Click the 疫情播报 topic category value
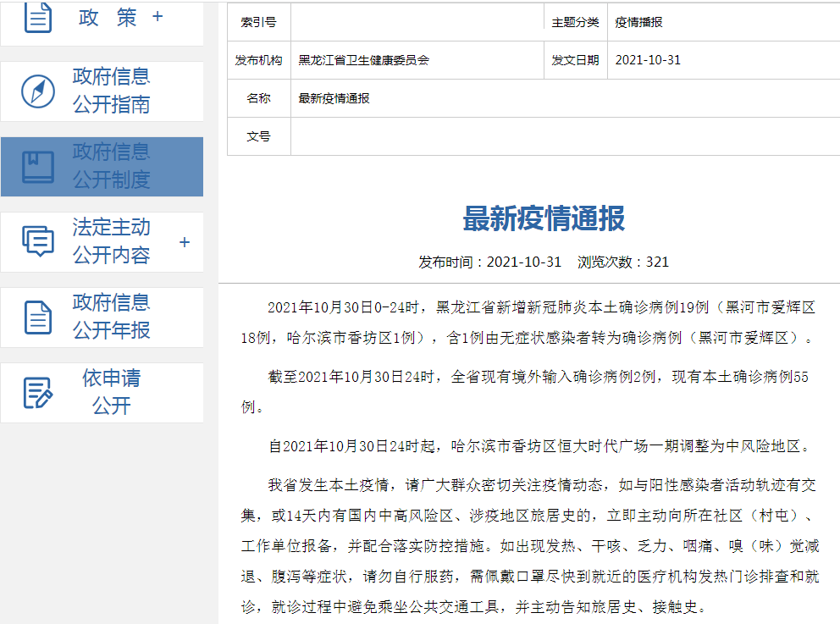Viewport: 840px width, 624px height. point(638,22)
